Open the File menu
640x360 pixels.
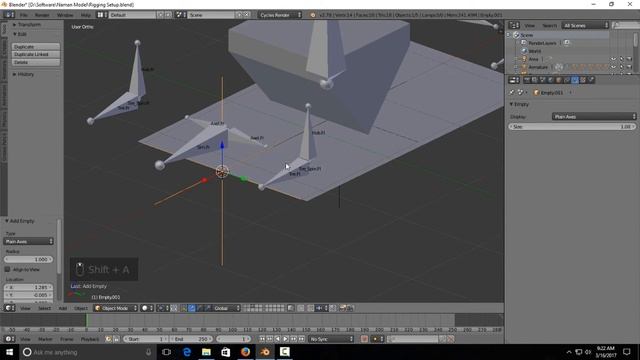coord(24,15)
